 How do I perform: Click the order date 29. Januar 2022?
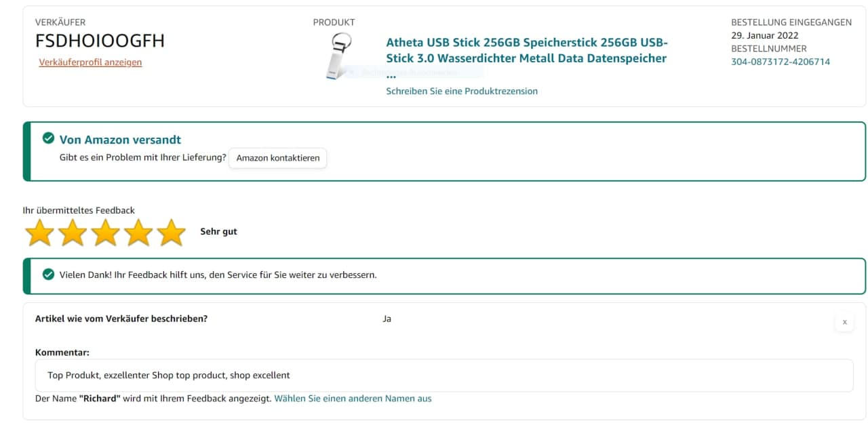[764, 35]
